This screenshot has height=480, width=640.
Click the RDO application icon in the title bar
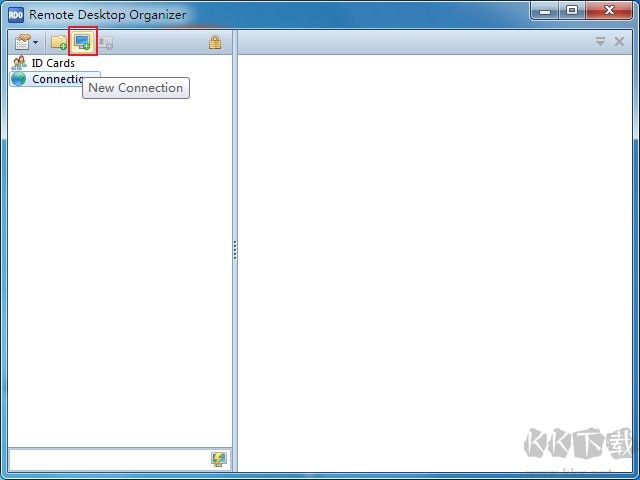point(16,15)
